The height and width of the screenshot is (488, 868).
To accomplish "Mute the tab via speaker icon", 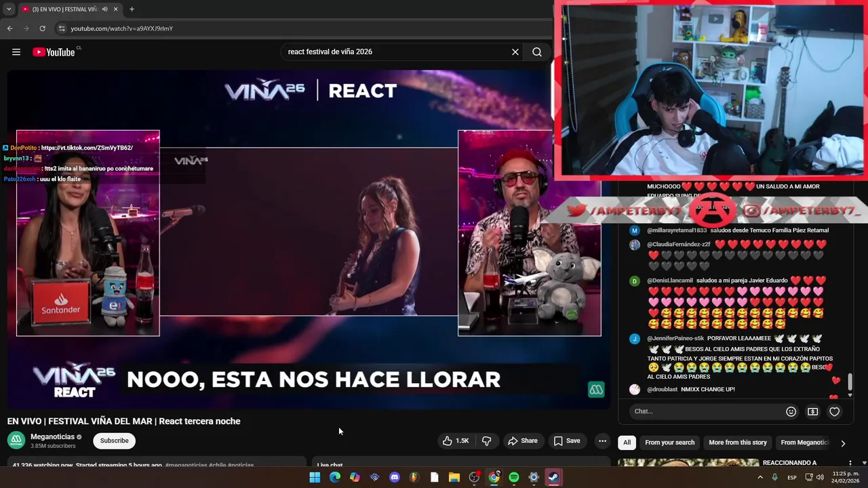I will click(104, 9).
